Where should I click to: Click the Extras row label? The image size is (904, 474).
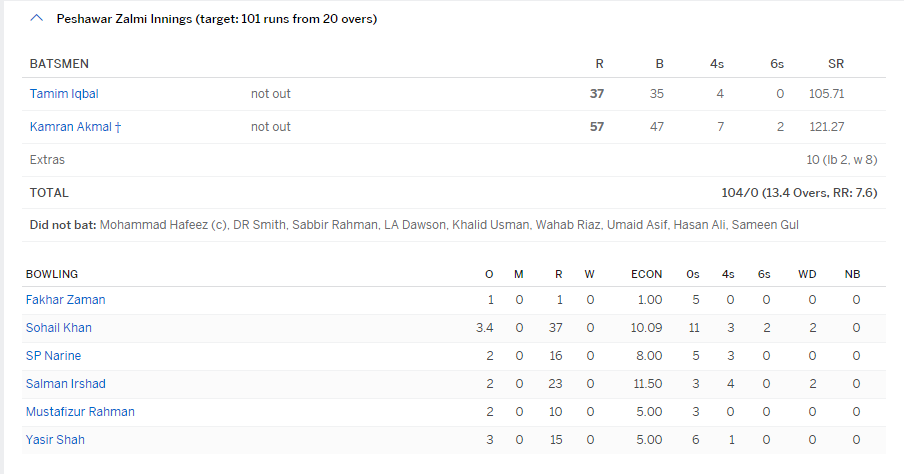(x=48, y=160)
